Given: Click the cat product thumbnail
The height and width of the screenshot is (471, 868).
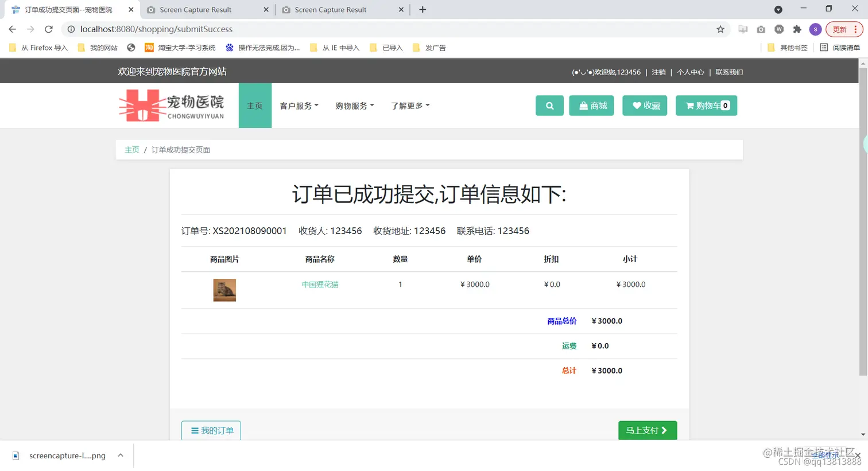Looking at the screenshot, I should tap(224, 290).
